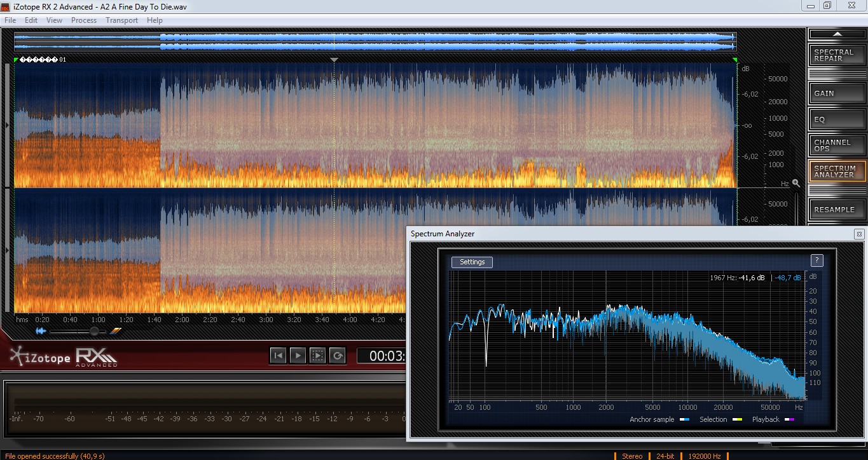Click the hms time format label
Screen dimensions: 868x460
(22, 320)
